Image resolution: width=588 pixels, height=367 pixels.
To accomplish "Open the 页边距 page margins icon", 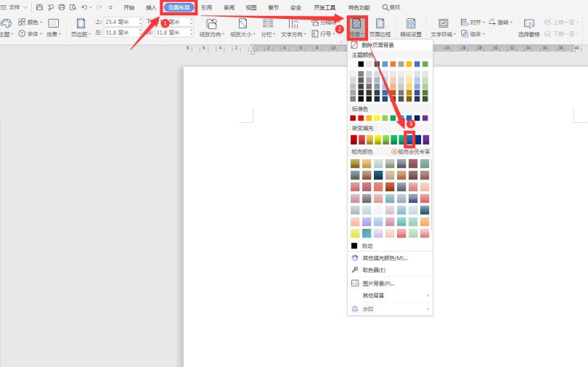I will click(81, 28).
